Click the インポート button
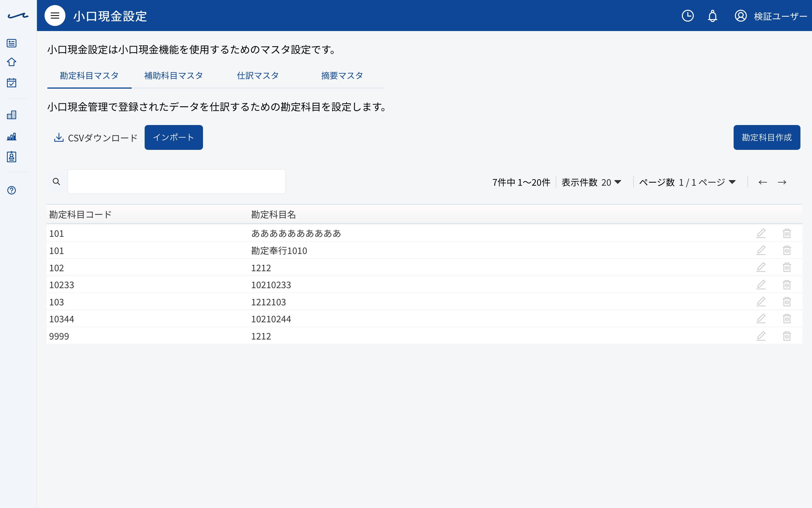 pyautogui.click(x=173, y=137)
